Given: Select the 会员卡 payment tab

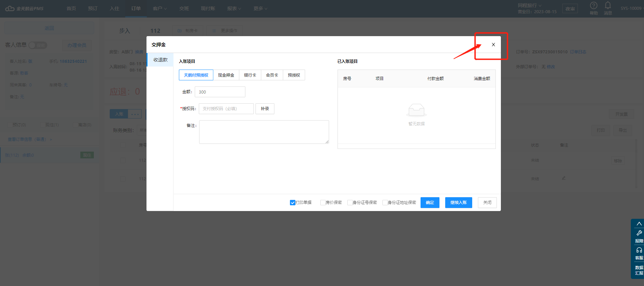Looking at the screenshot, I should (x=272, y=75).
